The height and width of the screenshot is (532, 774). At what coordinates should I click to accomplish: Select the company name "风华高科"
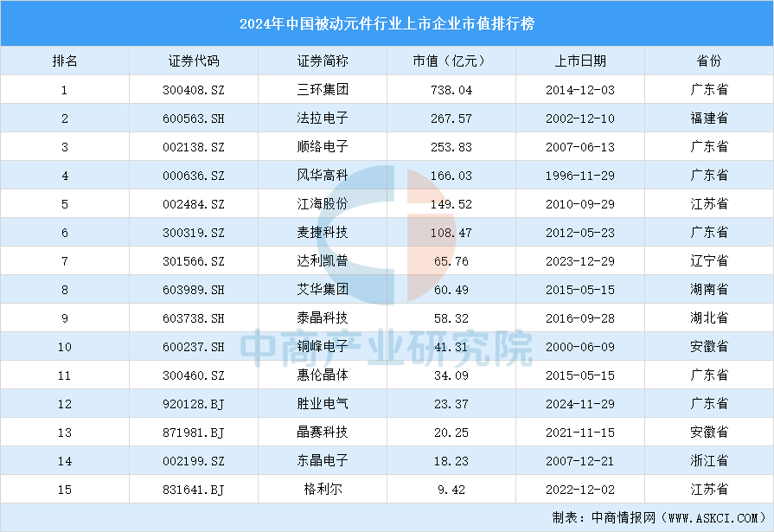[x=323, y=176]
